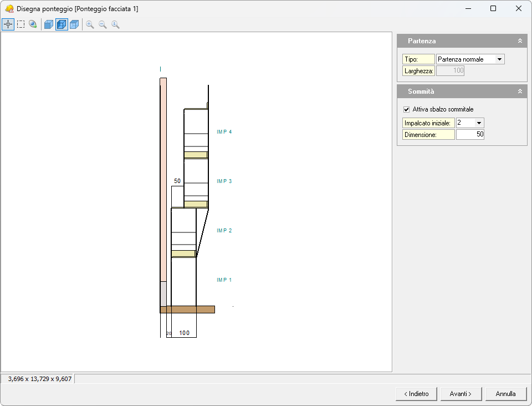Switch to transparent cube view mode
This screenshot has width=532, height=406.
pos(74,24)
